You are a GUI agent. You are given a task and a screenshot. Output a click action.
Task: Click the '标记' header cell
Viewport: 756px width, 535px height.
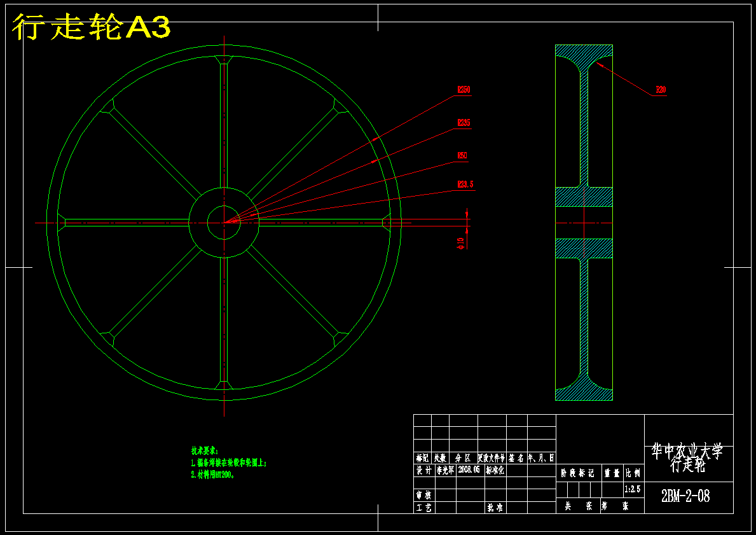coord(422,458)
